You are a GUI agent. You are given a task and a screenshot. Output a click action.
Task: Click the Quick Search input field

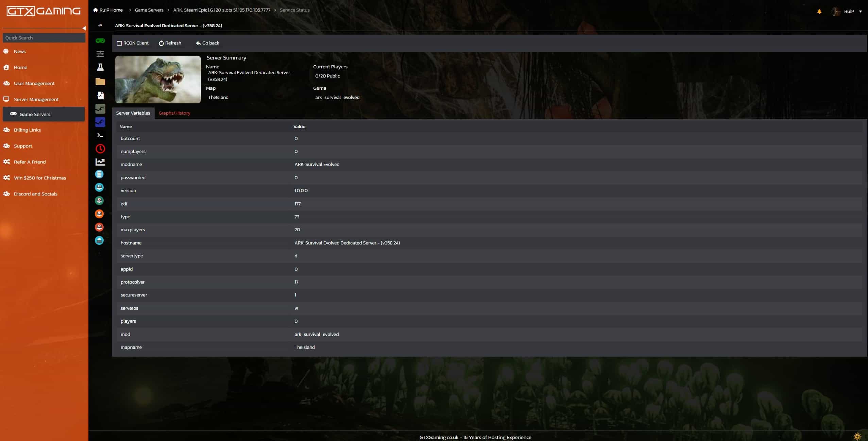click(44, 38)
